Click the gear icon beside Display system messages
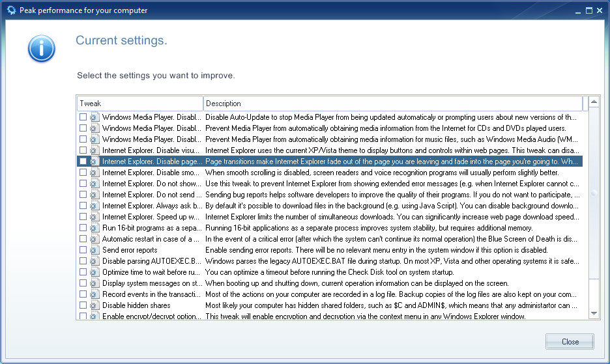 pos(94,283)
